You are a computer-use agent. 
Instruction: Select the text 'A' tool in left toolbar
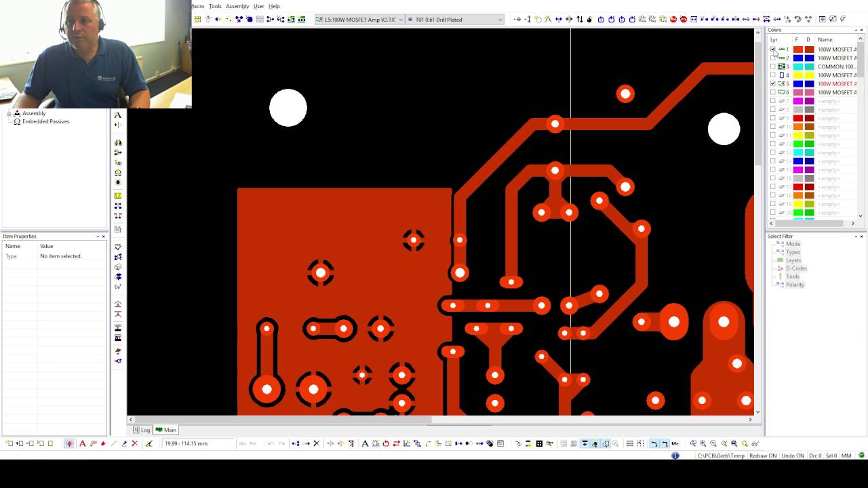pyautogui.click(x=118, y=115)
